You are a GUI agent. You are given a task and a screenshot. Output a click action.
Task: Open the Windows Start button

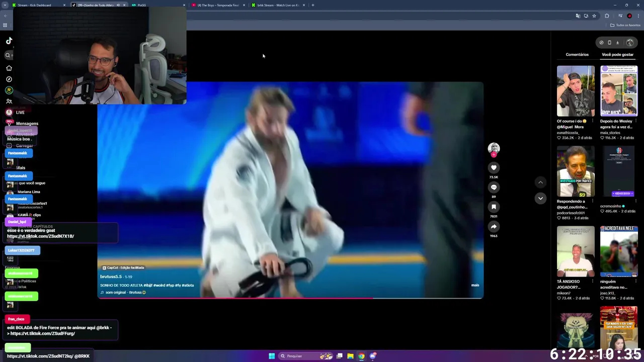point(272,356)
